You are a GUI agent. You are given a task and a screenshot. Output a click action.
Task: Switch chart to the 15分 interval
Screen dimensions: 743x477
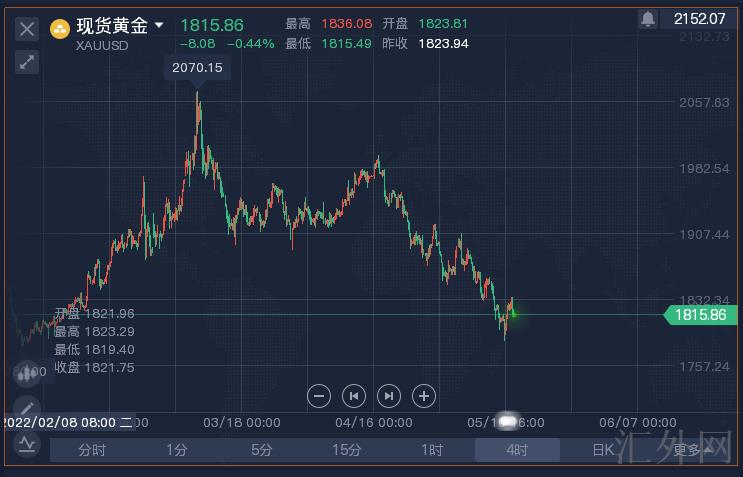click(x=347, y=450)
